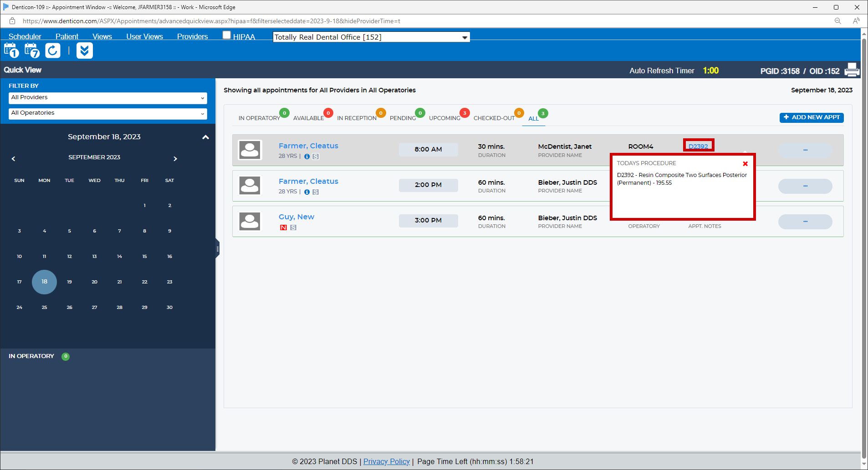Viewport: 868px width, 470px height.
Task: Switch to the CHECKED-OUT tab
Action: tap(494, 118)
